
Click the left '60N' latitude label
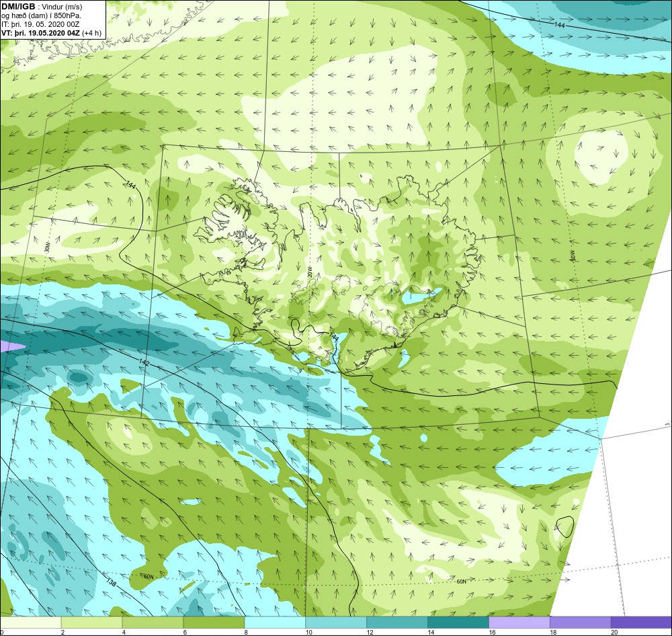149,577
